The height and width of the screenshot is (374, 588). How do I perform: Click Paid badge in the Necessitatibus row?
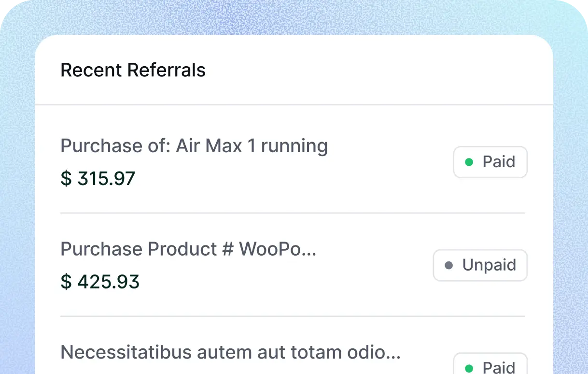pos(490,366)
